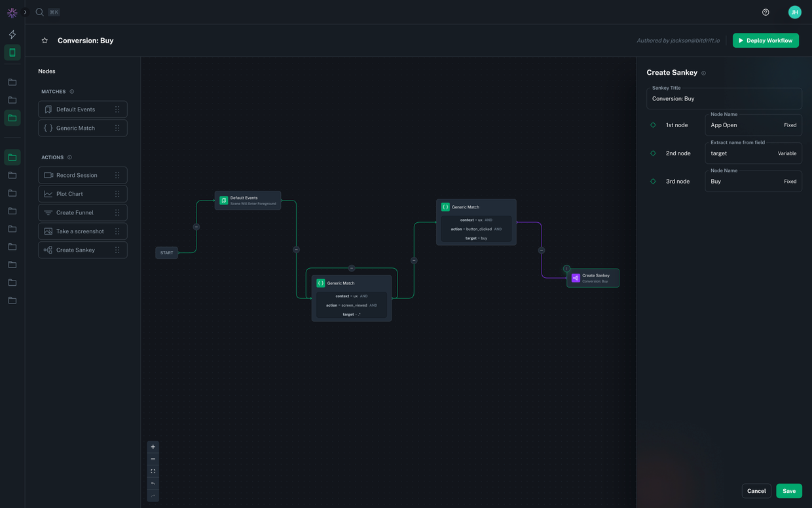Click the bitdrift logo in the top-left corner
This screenshot has width=812, height=508.
pos(11,11)
